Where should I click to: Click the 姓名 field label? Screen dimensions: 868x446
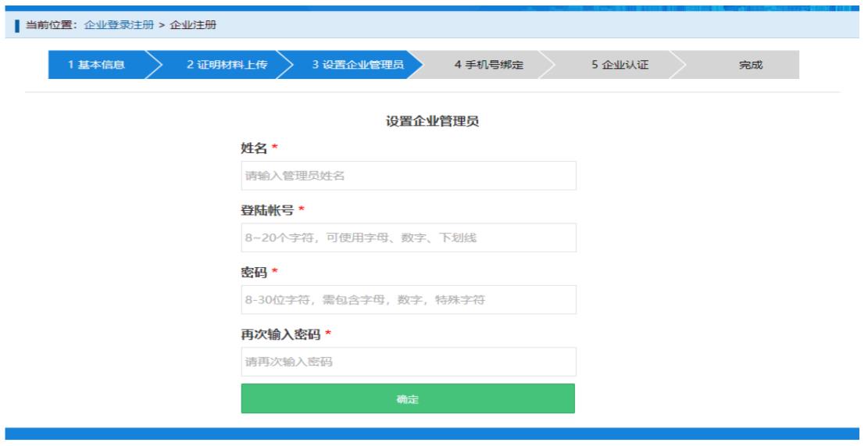(254, 148)
